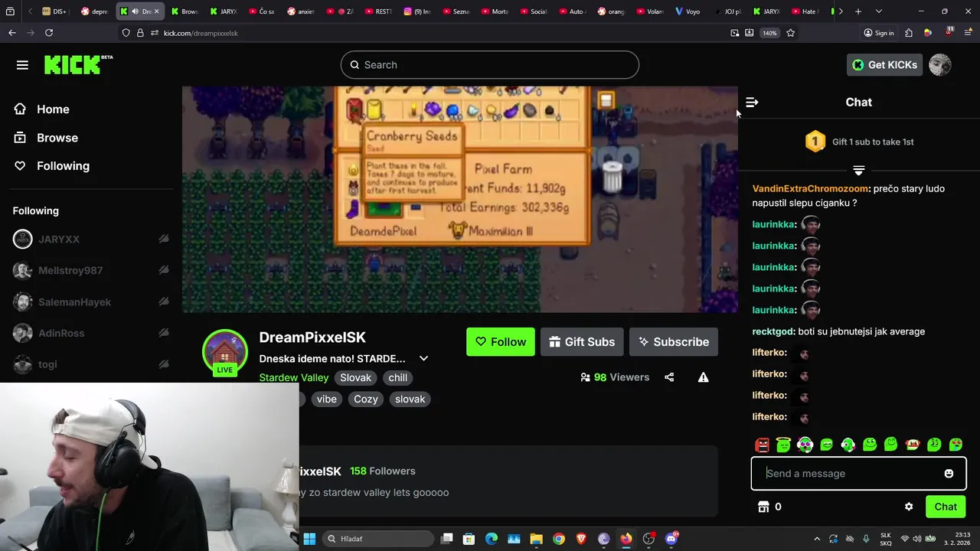Click the Get KICKs button
Screen dimensions: 980x551
[884, 65]
